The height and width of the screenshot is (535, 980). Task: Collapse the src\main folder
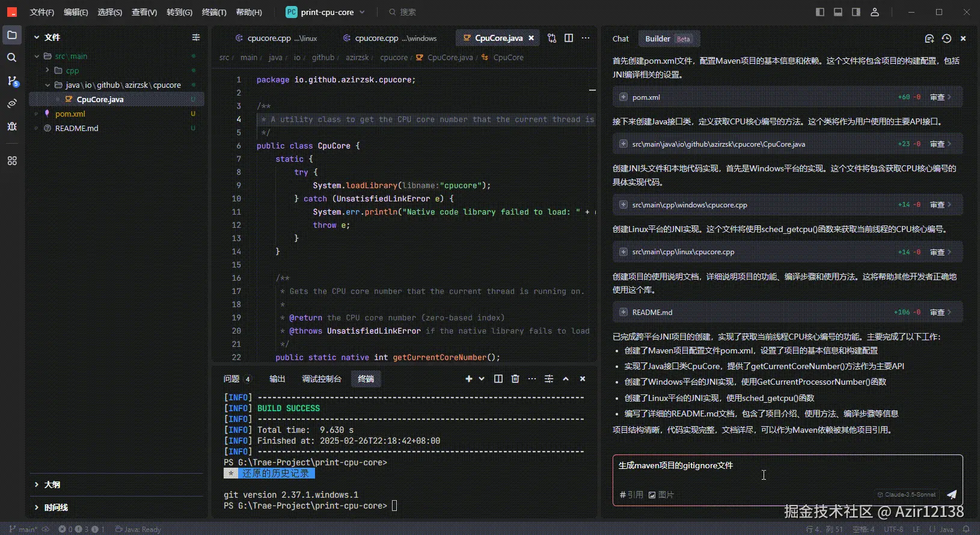[116, 56]
